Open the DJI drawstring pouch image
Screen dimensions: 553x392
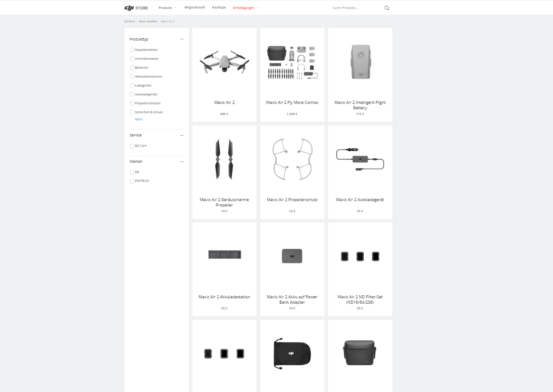(292, 355)
